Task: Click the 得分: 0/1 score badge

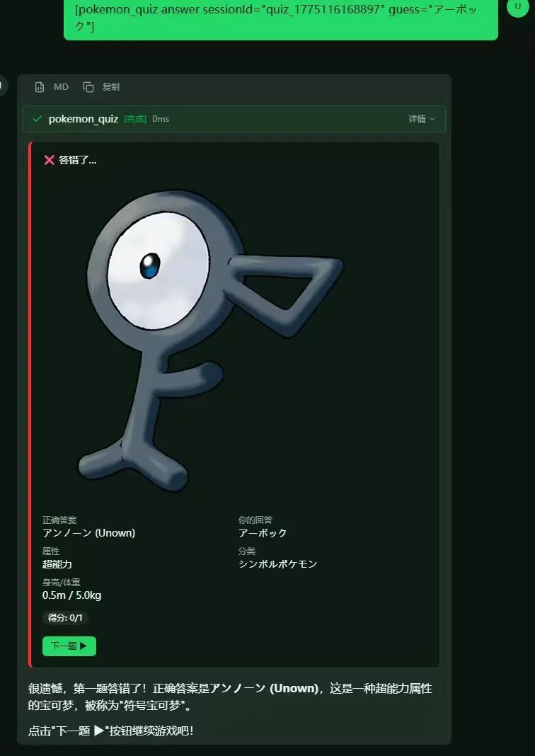Action: pos(66,618)
